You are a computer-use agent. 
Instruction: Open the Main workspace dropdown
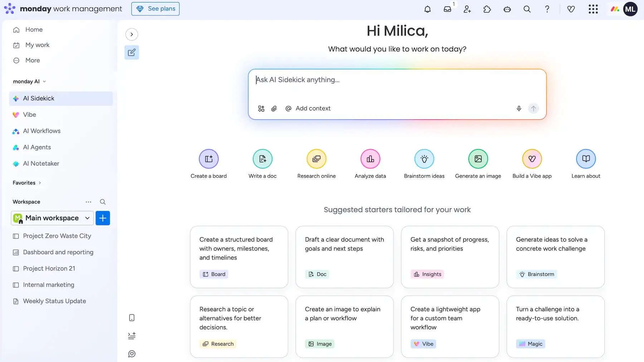coord(52,218)
